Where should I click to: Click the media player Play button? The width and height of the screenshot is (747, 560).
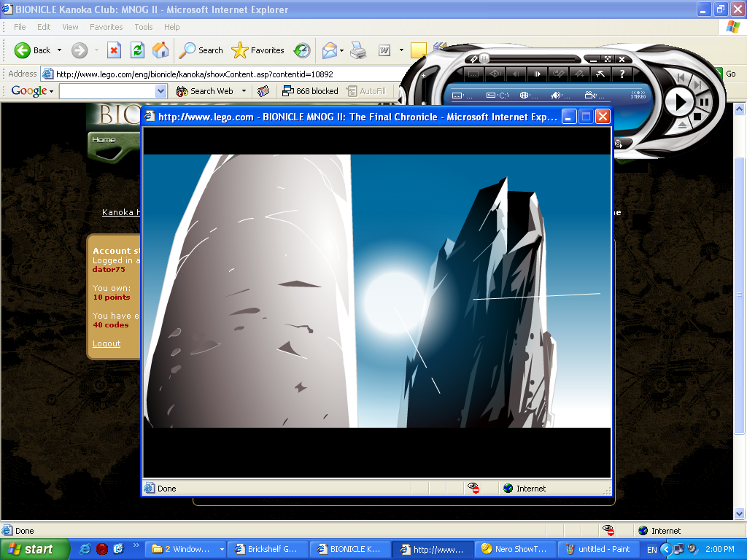(x=679, y=102)
